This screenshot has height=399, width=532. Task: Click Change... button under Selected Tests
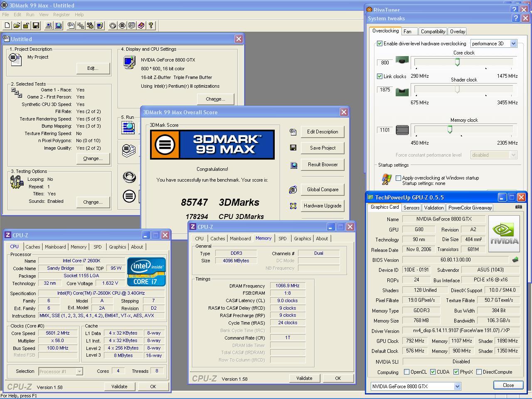point(93,158)
